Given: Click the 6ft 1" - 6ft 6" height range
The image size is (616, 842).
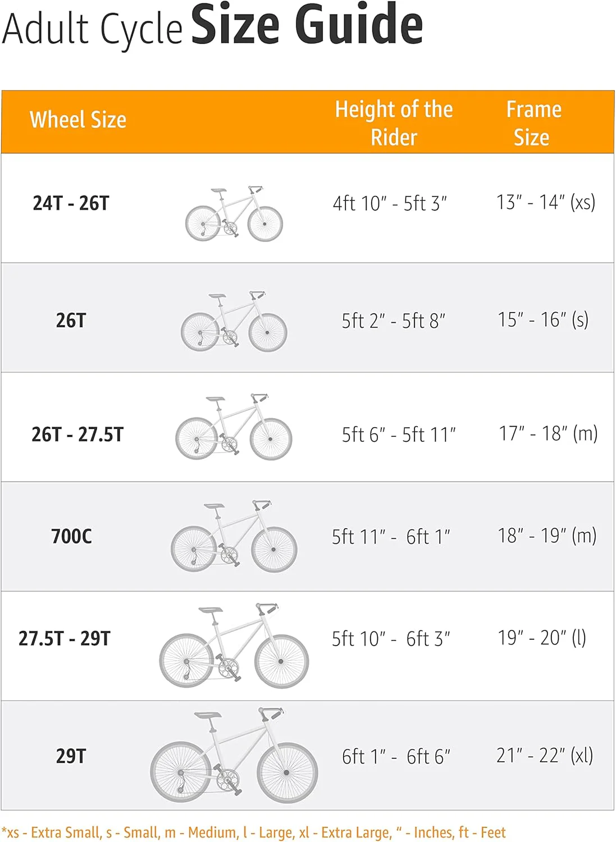Looking at the screenshot, I should click(396, 757).
